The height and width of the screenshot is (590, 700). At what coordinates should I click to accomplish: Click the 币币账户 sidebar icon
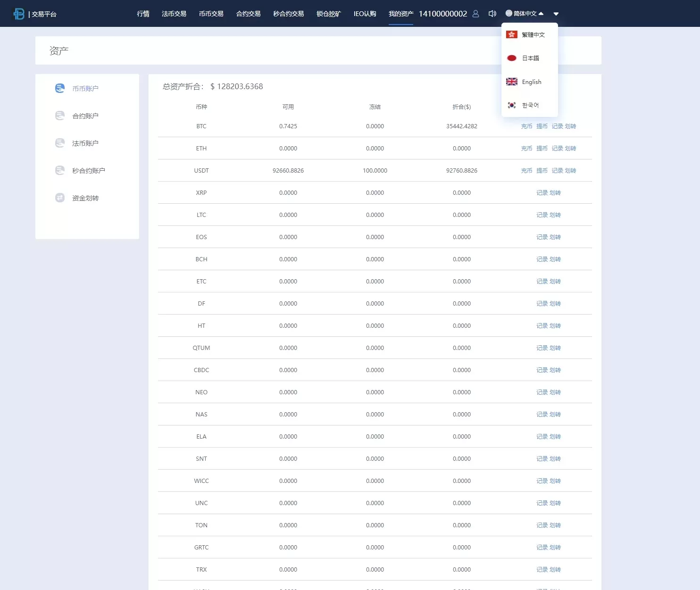point(60,88)
